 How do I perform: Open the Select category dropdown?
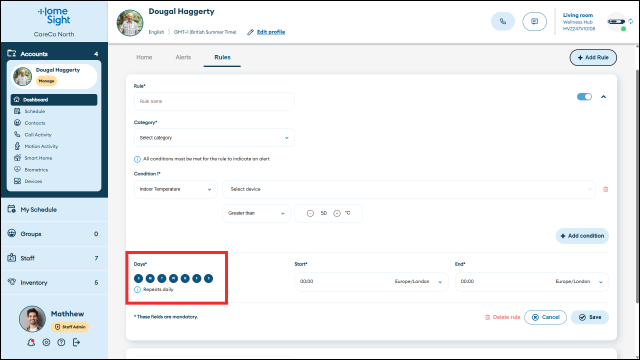pos(214,138)
